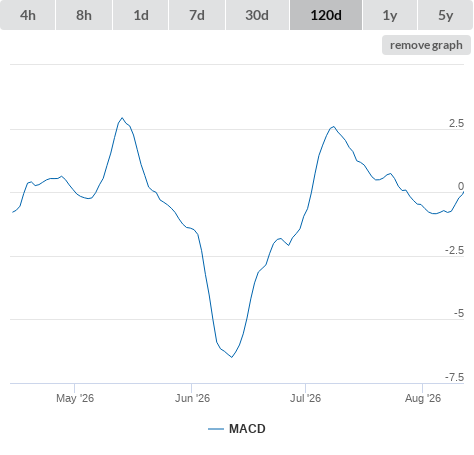Click the Jul '26 axis label
Image resolution: width=474 pixels, height=455 pixels.
[x=305, y=398]
